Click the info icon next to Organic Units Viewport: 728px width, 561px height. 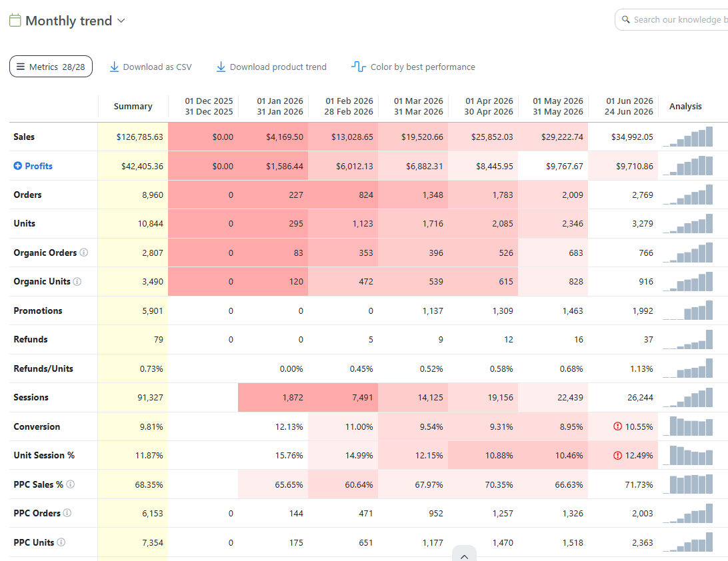(77, 281)
